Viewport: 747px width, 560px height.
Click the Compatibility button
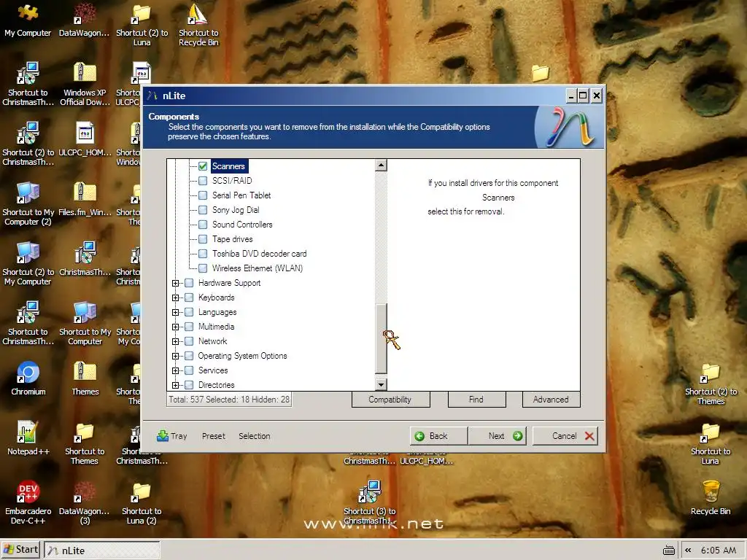[390, 400]
